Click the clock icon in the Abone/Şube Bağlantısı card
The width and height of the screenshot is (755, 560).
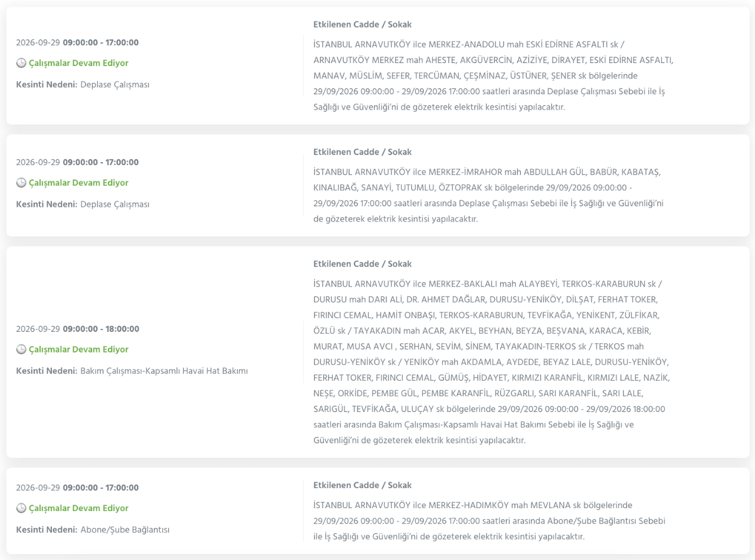pos(21,508)
